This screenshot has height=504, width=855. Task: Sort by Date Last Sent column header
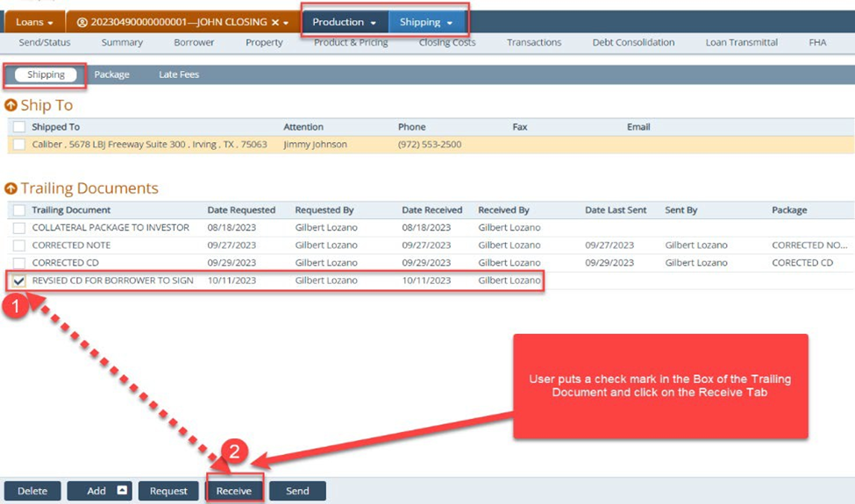616,209
